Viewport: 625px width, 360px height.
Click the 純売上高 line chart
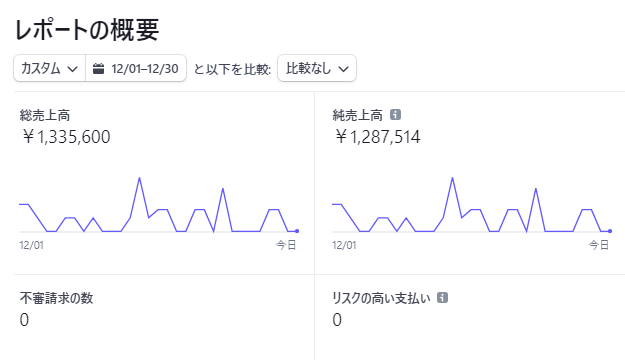pyautogui.click(x=472, y=205)
